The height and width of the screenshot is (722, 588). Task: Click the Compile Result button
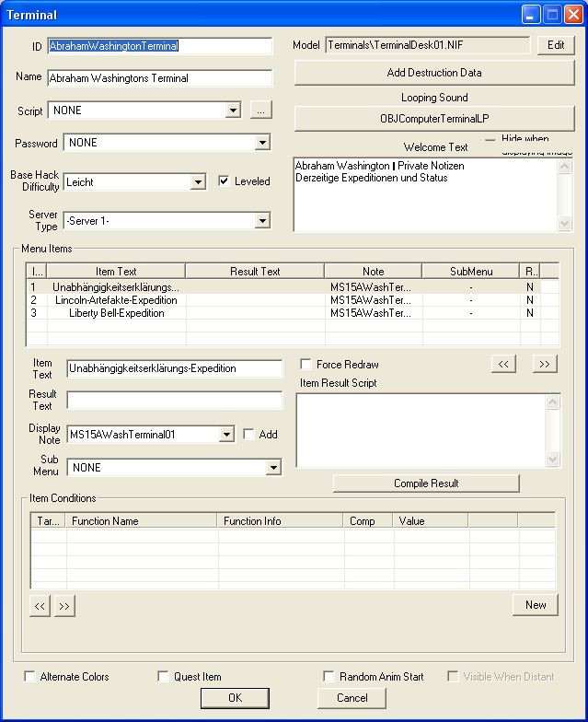426,483
